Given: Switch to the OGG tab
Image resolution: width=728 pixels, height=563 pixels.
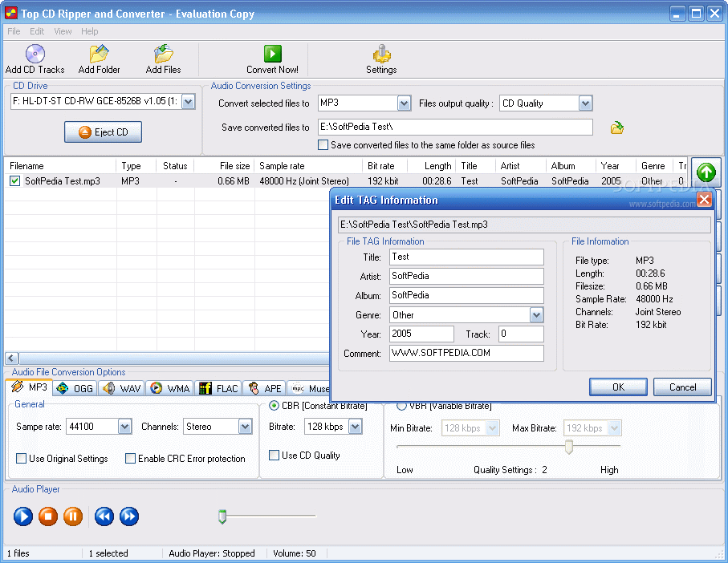Looking at the screenshot, I should [75, 388].
